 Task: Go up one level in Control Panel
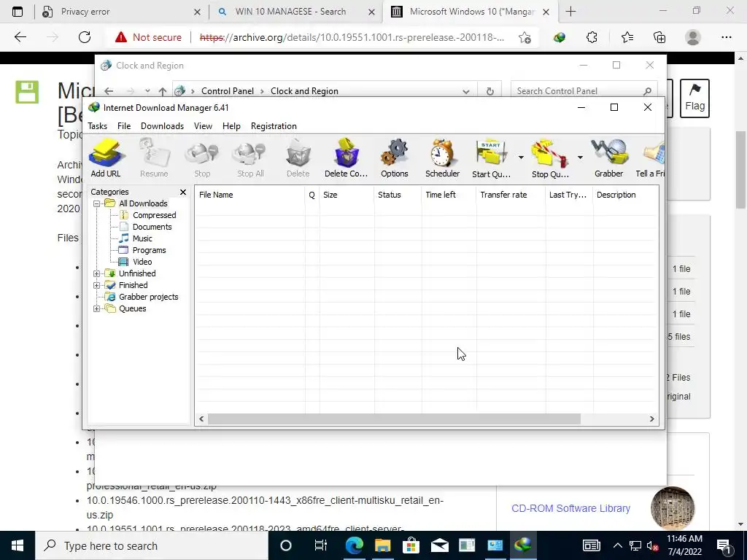coord(163,91)
